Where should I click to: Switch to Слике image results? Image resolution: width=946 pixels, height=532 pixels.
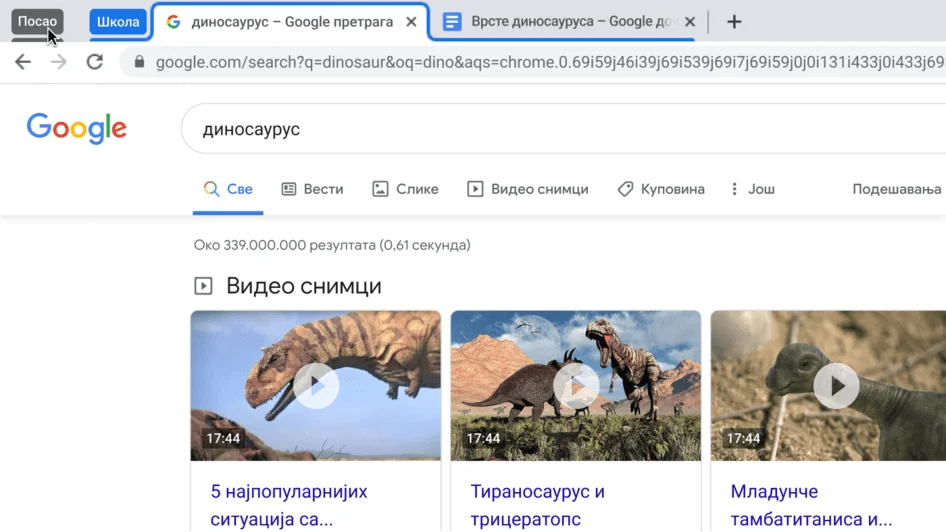click(405, 189)
